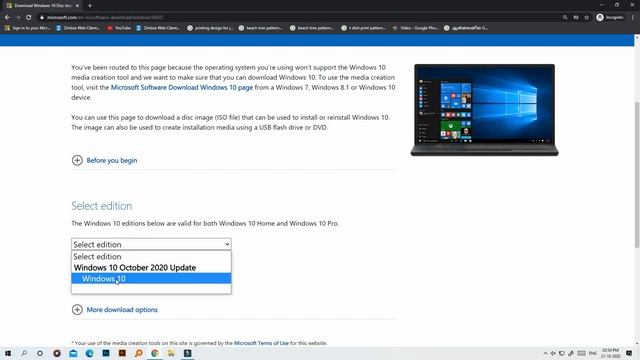The width and height of the screenshot is (640, 360).
Task: Choose the 'Select edition' placeholder option
Action: [151, 257]
